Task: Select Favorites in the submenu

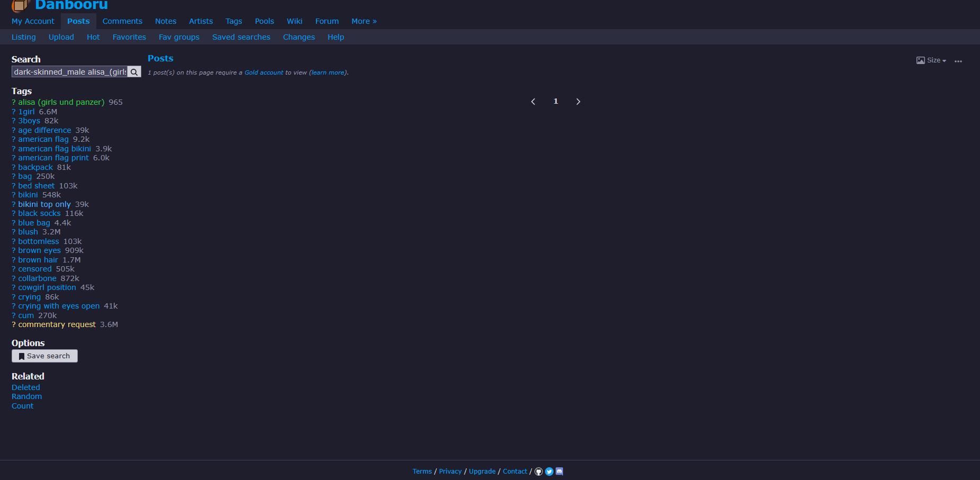Action: pyautogui.click(x=129, y=37)
